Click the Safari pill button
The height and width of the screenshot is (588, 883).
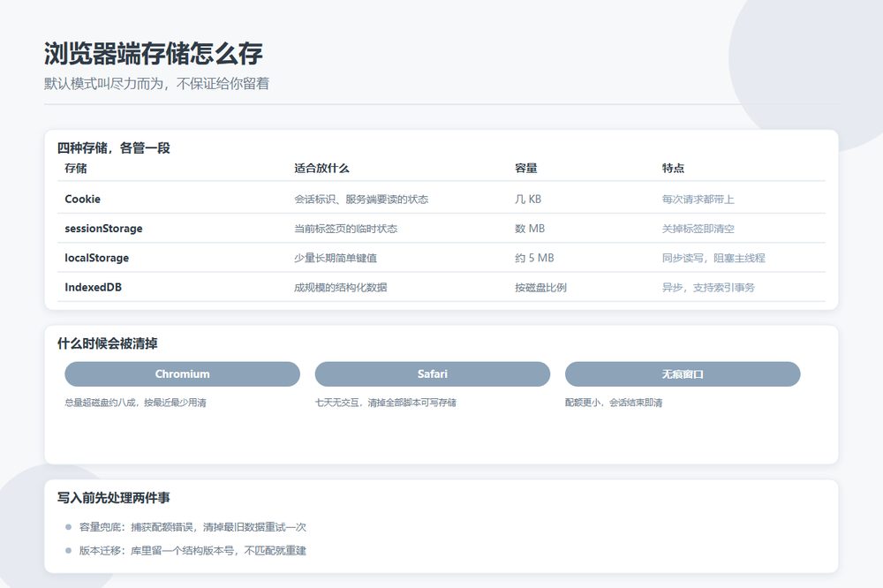(x=433, y=374)
